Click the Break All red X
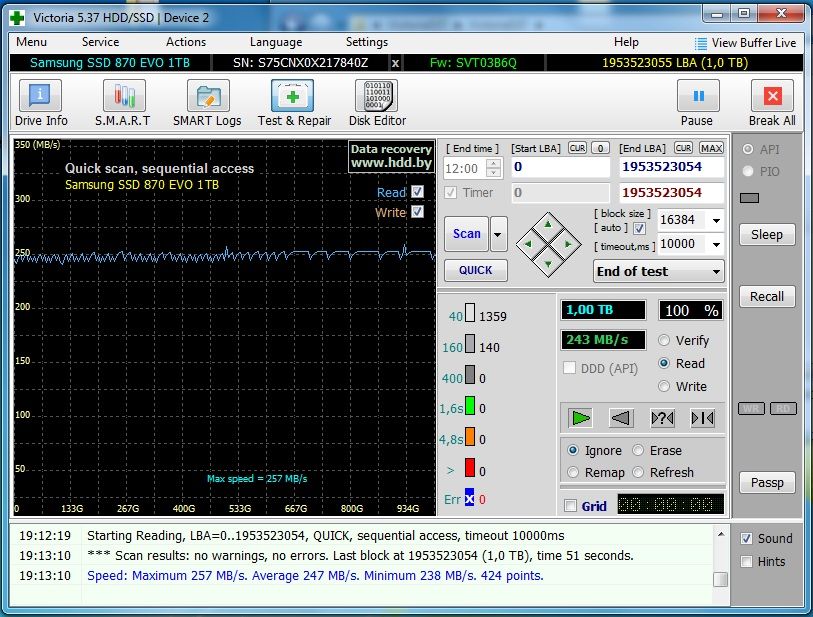Viewport: 813px width, 617px height. coord(772,95)
